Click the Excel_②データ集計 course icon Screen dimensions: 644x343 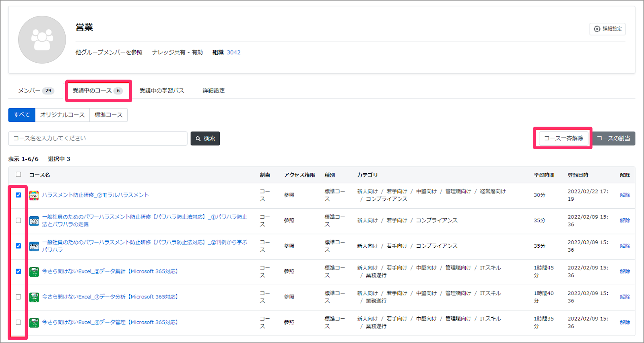34,272
